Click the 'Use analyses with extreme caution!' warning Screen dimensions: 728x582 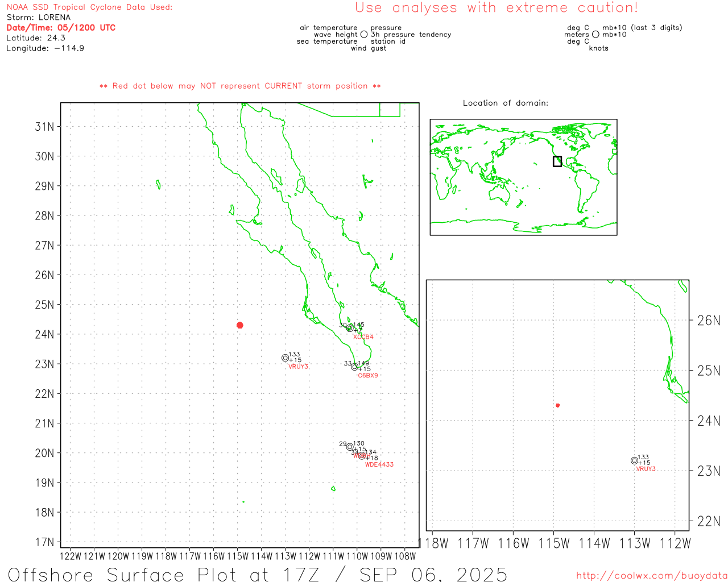tap(497, 7)
